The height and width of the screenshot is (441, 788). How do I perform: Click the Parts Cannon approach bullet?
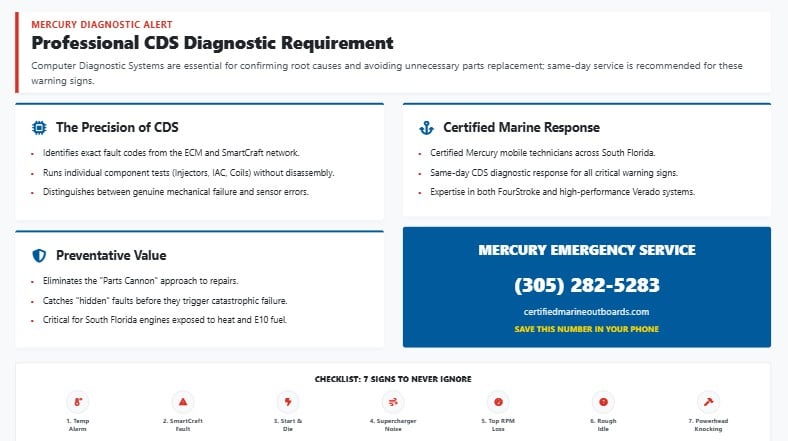(x=140, y=281)
